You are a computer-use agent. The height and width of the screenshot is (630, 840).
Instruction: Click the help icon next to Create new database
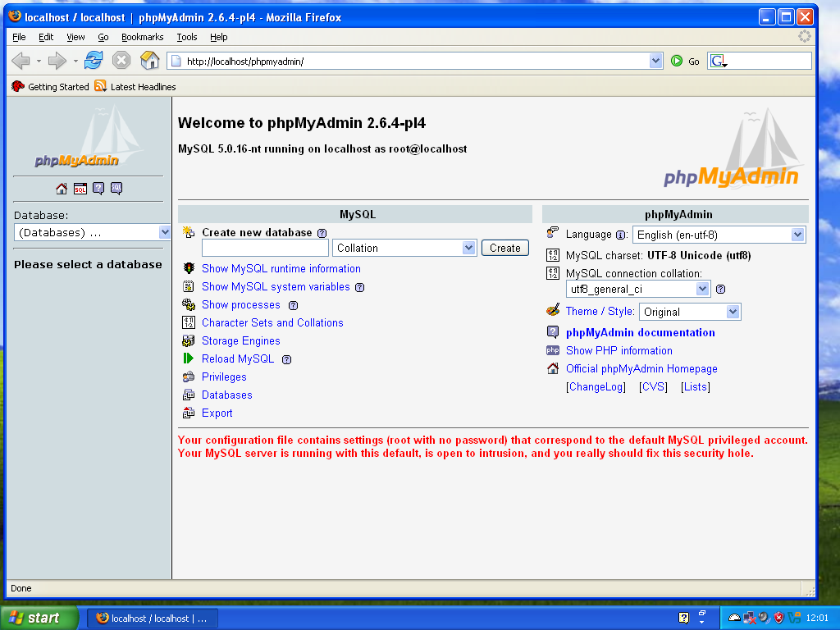(x=322, y=234)
